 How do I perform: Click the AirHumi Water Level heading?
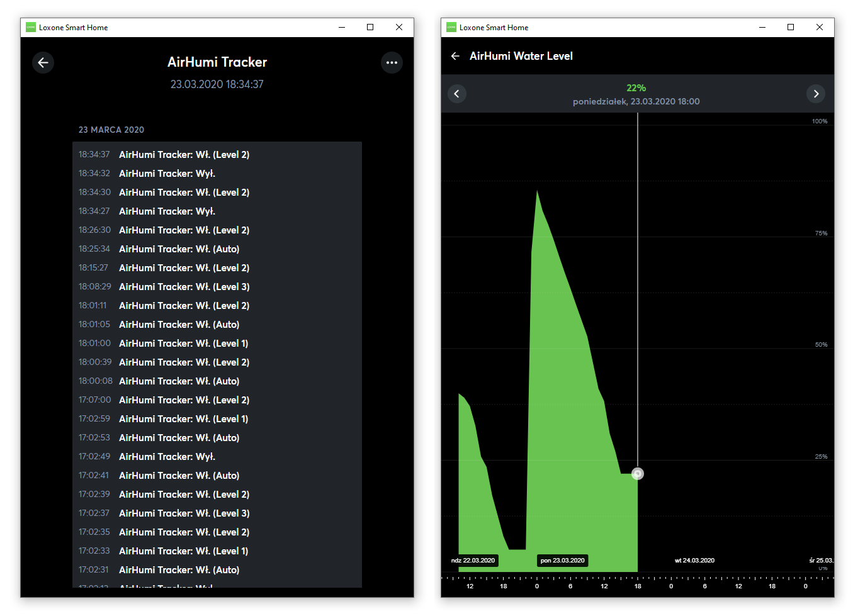[x=521, y=56]
